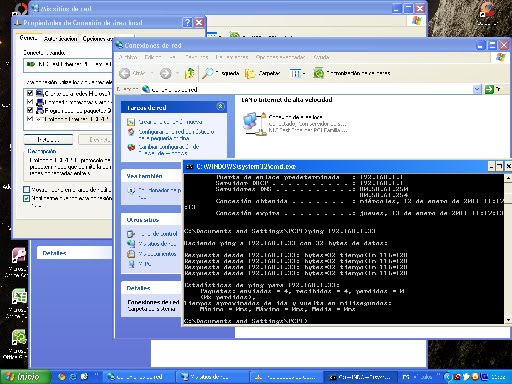
Task: Switch to Propiedades de Conexión taskbar button
Action: click(285, 377)
